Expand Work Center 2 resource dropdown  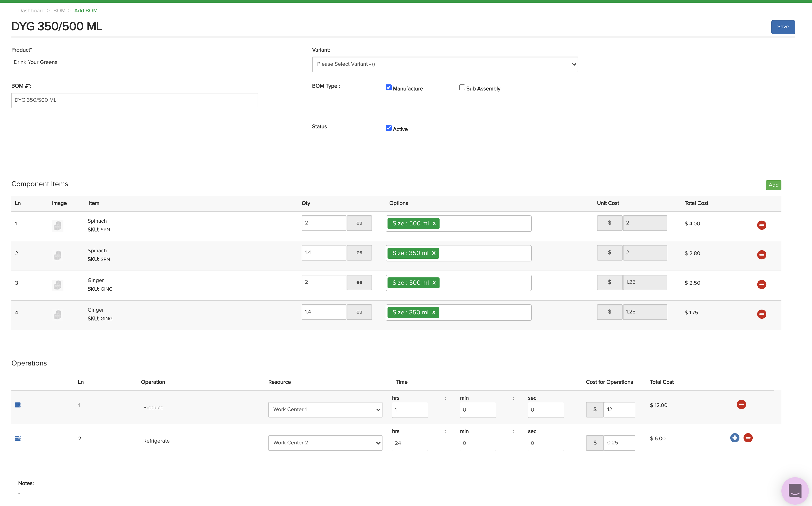click(325, 443)
